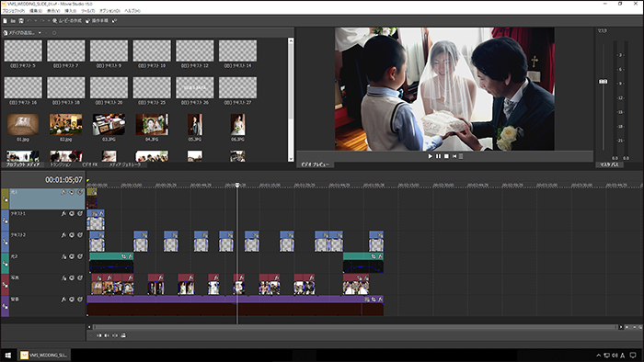Solo the 背景 track
This screenshot has height=362, width=644.
pos(80,300)
